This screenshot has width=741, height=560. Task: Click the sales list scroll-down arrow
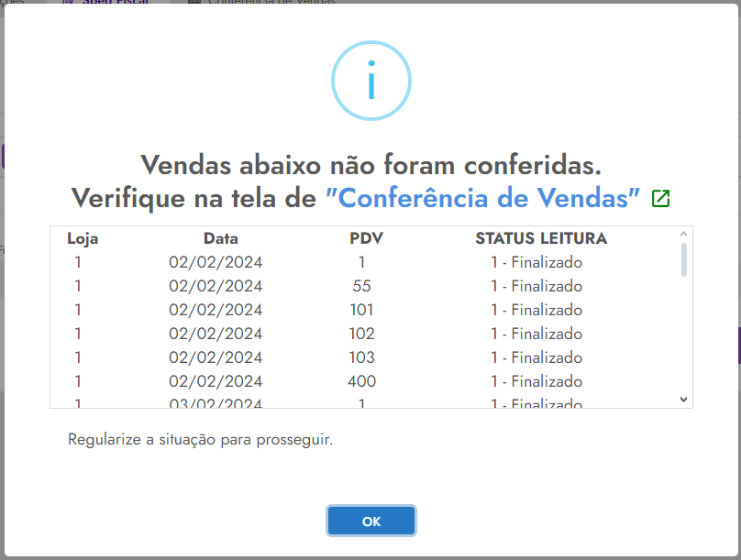coord(683,399)
